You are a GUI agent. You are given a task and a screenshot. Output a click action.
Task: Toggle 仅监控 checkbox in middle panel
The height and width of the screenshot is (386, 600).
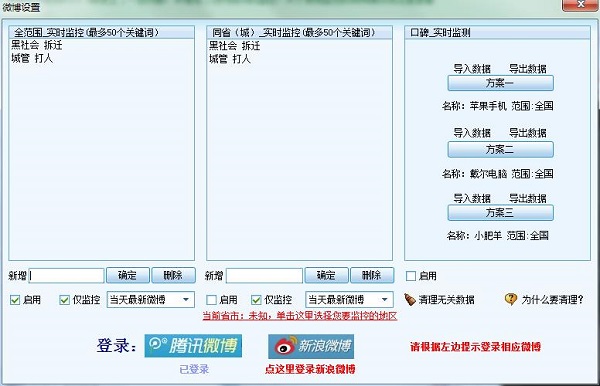[x=256, y=300]
